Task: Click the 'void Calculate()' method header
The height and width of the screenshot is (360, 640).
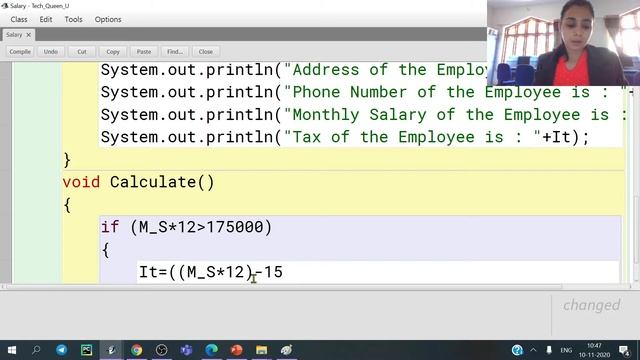Action: pos(138,182)
